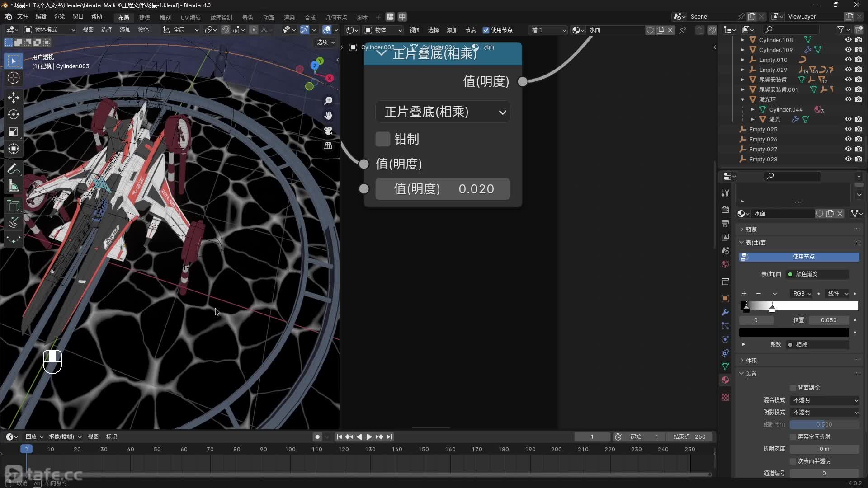
Task: Switch to the UV 编辑 workspace tab
Action: 191,18
